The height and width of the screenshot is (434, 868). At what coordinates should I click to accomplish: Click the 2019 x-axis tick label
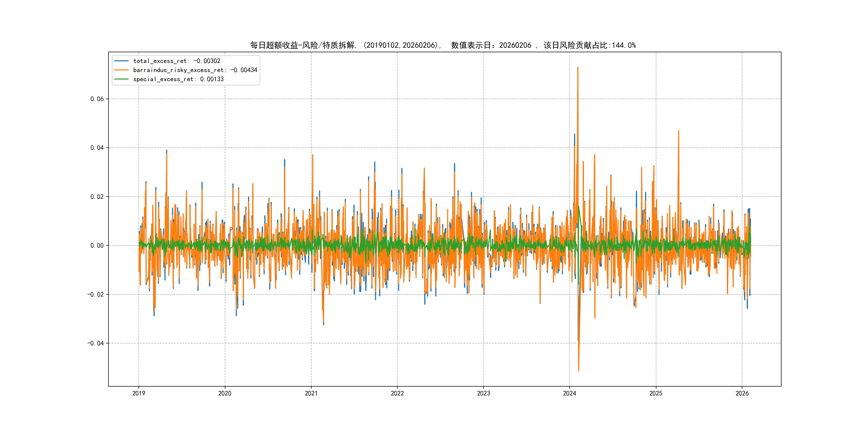click(139, 393)
